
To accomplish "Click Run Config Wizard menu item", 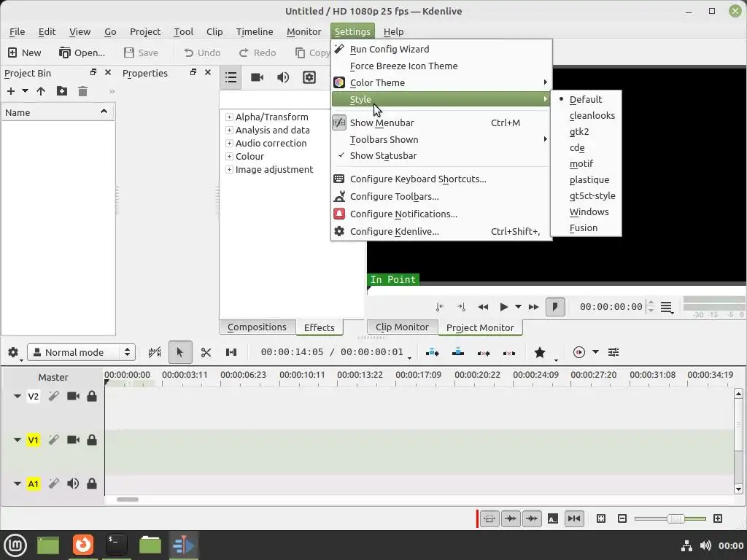I will (x=441, y=49).
